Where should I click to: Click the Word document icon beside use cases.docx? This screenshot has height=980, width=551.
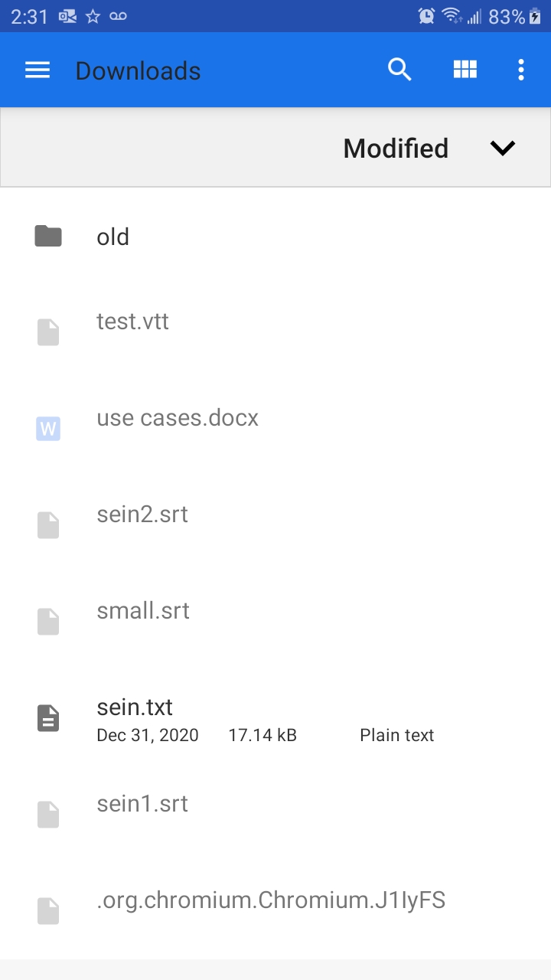(x=47, y=428)
